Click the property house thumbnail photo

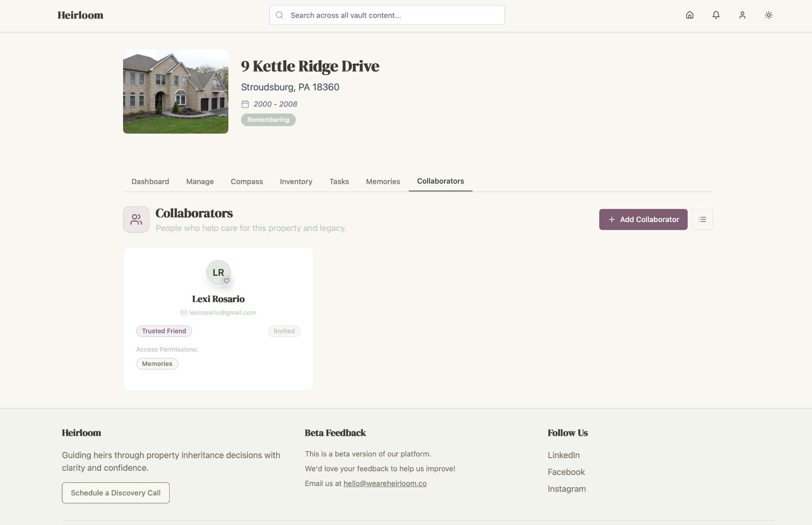point(176,91)
